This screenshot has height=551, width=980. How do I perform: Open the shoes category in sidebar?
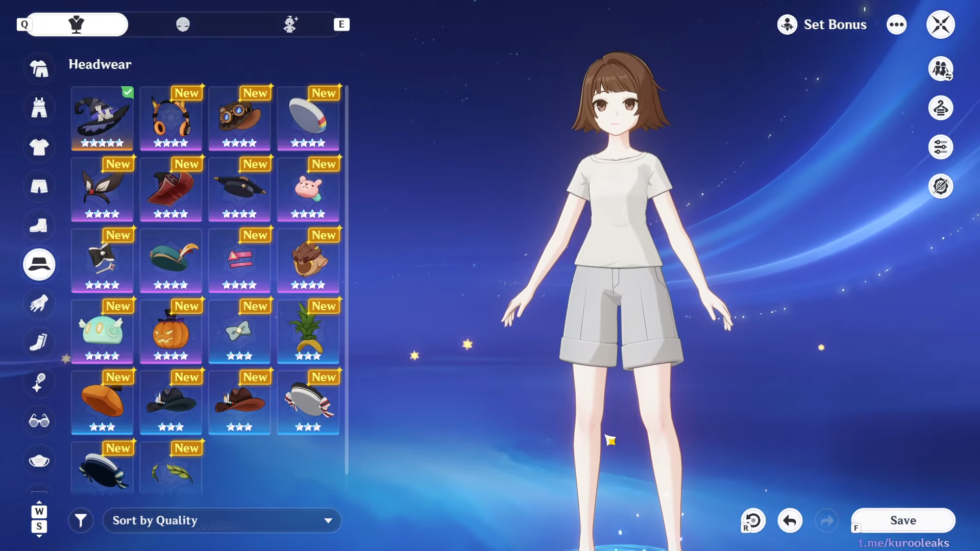pyautogui.click(x=39, y=226)
